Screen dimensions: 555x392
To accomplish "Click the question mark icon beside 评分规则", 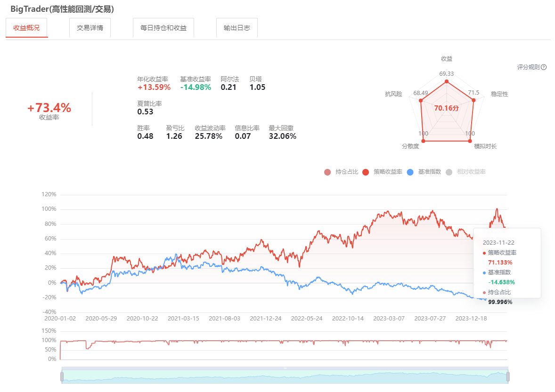I will 544,67.
